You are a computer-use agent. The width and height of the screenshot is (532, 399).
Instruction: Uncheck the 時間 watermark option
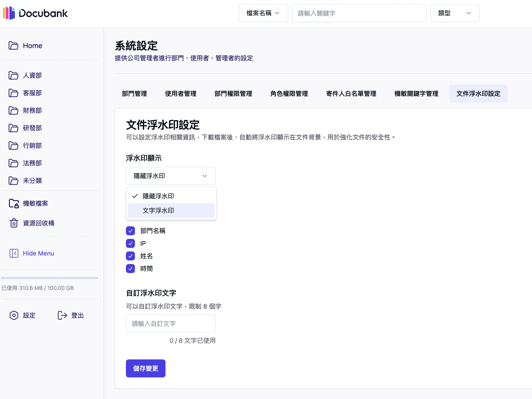[x=130, y=268]
